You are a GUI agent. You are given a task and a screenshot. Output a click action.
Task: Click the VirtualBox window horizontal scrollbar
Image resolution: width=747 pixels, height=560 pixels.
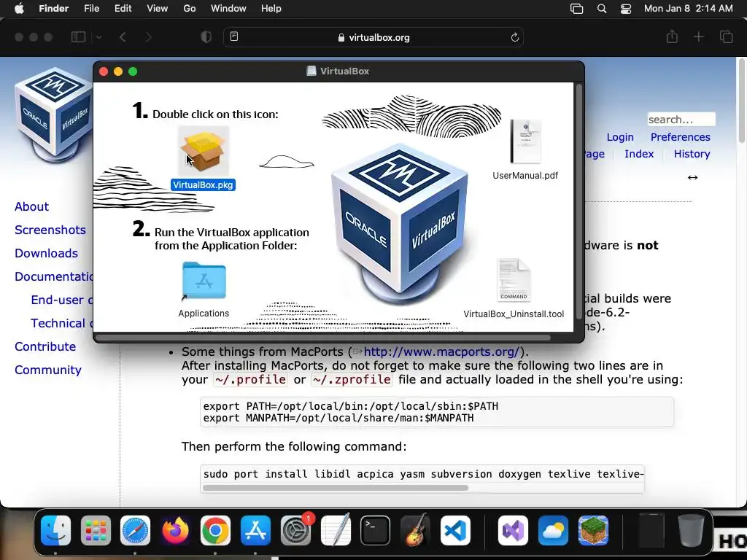tap(323, 338)
